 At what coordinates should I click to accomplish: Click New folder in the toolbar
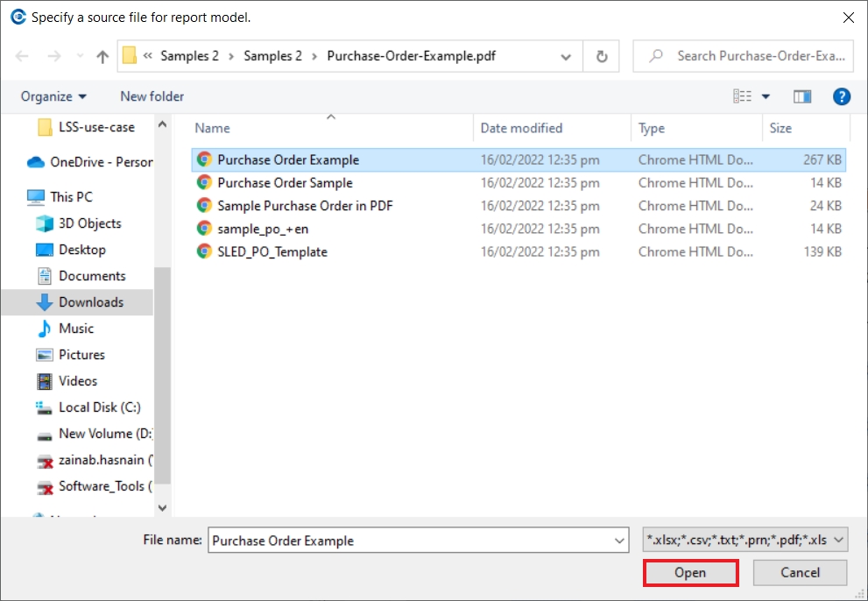152,96
